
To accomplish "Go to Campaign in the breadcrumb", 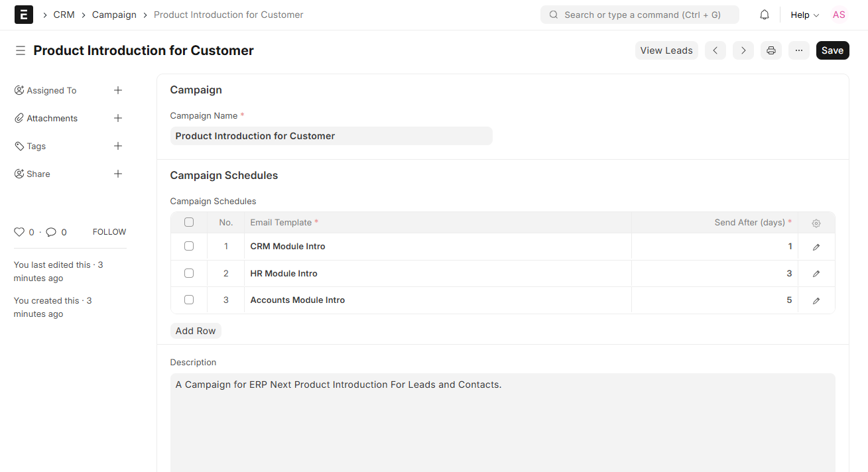I will [x=114, y=15].
